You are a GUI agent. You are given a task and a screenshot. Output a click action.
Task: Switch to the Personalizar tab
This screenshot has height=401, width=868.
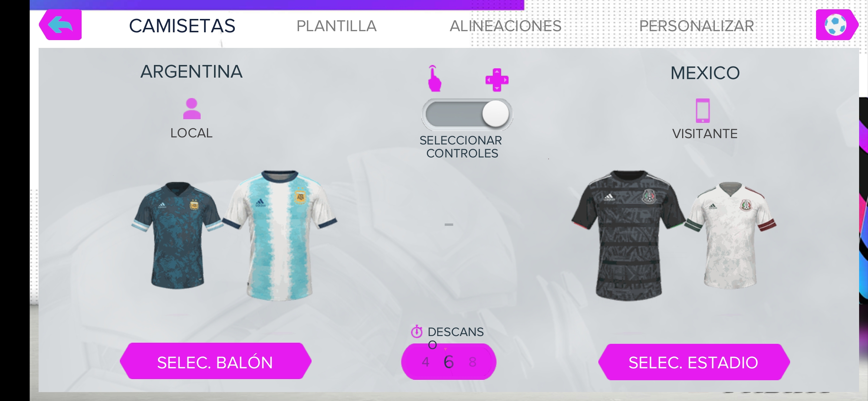[697, 26]
